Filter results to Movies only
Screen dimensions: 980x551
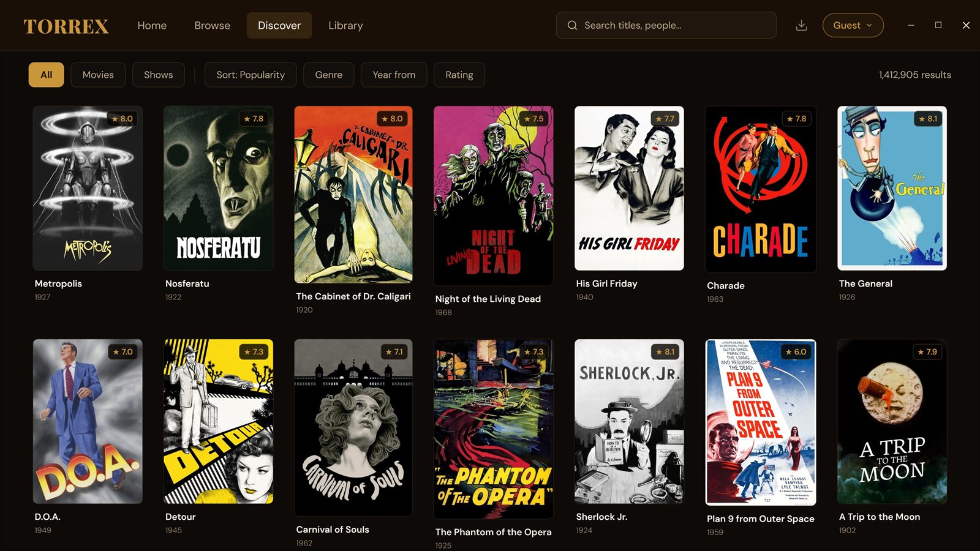98,75
